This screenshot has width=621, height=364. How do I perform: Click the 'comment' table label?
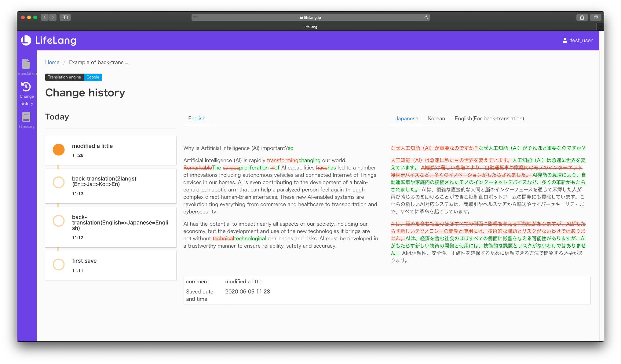(197, 282)
